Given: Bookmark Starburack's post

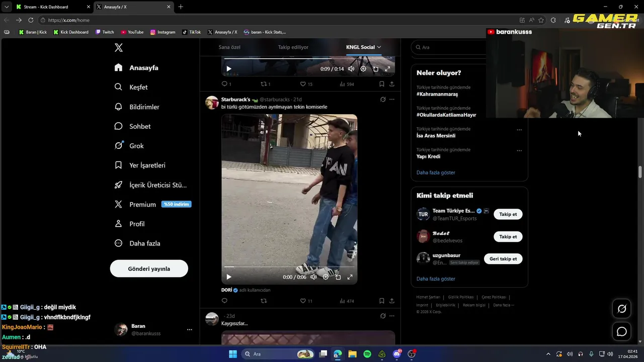Looking at the screenshot, I should (x=382, y=301).
